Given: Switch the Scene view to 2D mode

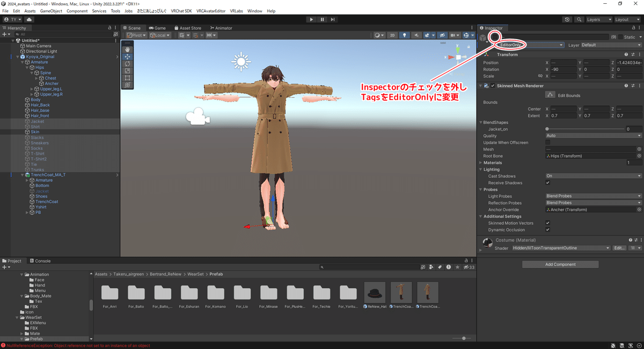Looking at the screenshot, I should (x=392, y=35).
